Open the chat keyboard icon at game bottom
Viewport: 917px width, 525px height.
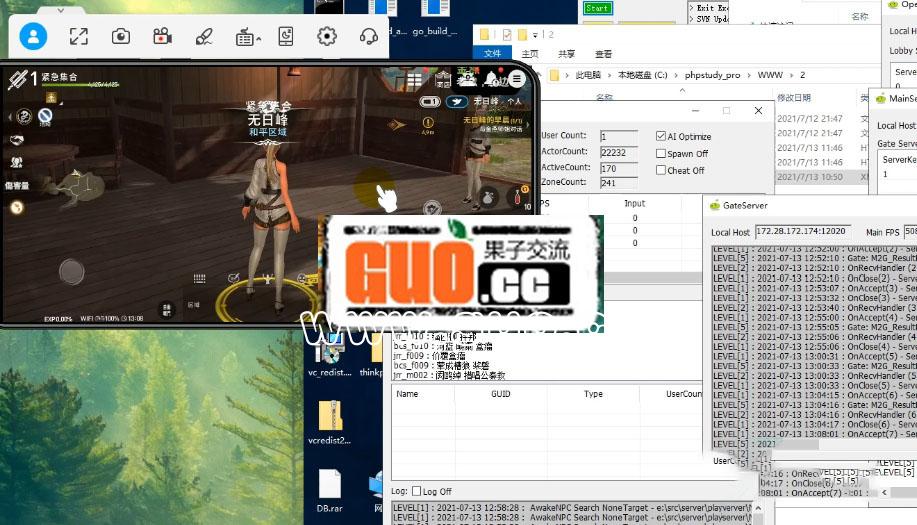click(199, 279)
